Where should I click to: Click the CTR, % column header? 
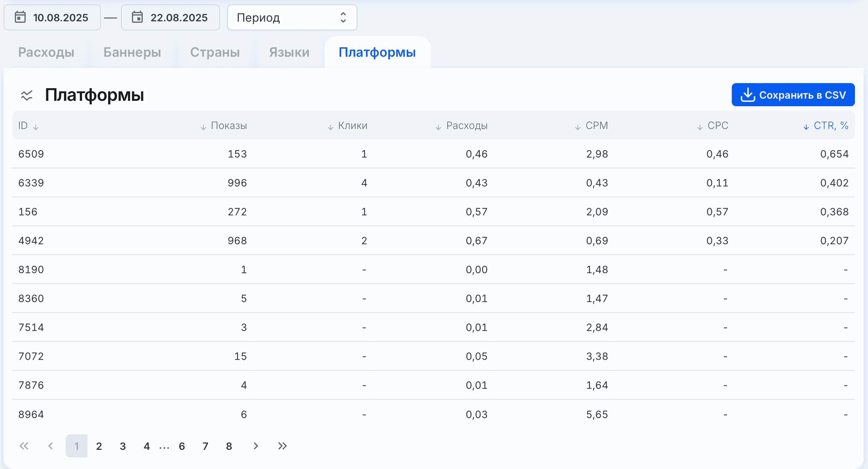point(831,125)
